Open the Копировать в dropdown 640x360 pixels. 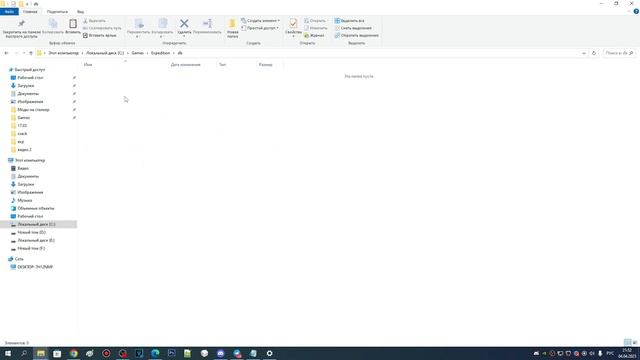(162, 28)
